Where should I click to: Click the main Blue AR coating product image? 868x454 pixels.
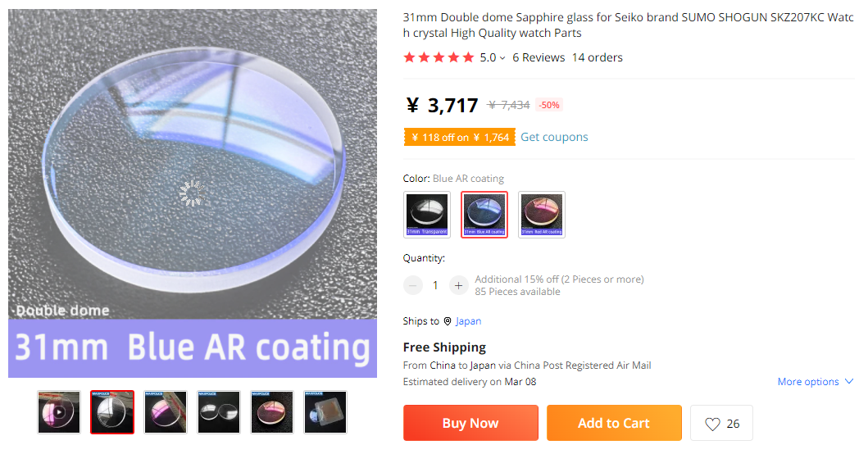pyautogui.click(x=193, y=193)
